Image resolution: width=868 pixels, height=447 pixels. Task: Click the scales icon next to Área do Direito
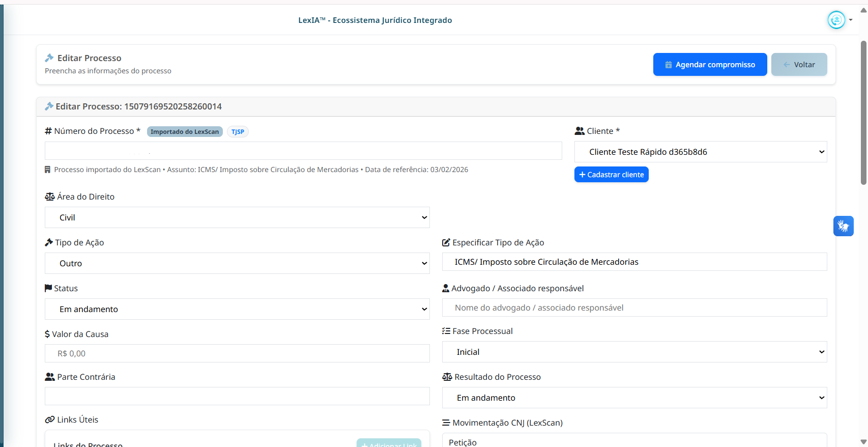[x=50, y=197]
